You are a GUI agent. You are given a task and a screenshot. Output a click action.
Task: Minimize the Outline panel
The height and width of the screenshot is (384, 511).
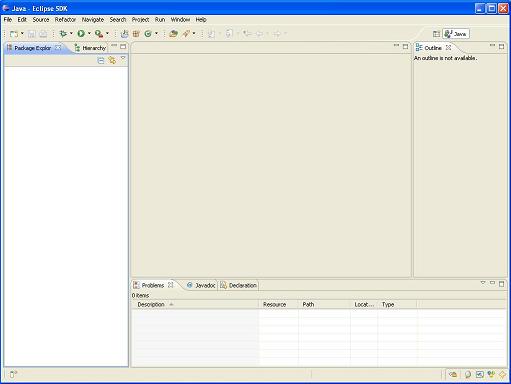(492, 45)
